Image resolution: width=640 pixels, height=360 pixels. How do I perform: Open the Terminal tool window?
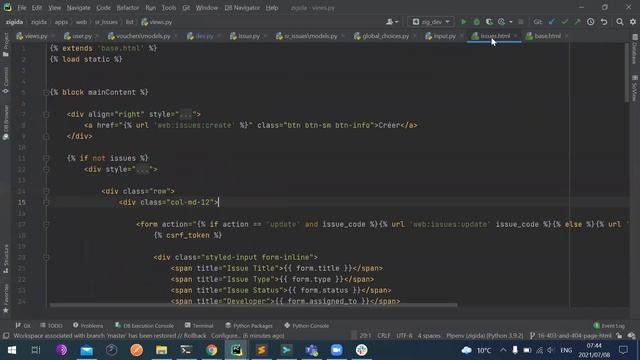coord(199,326)
